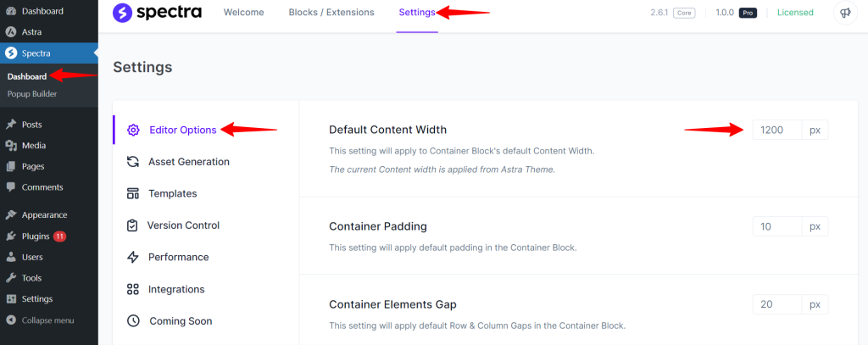Click the Coming Soon clock icon

coord(133,321)
